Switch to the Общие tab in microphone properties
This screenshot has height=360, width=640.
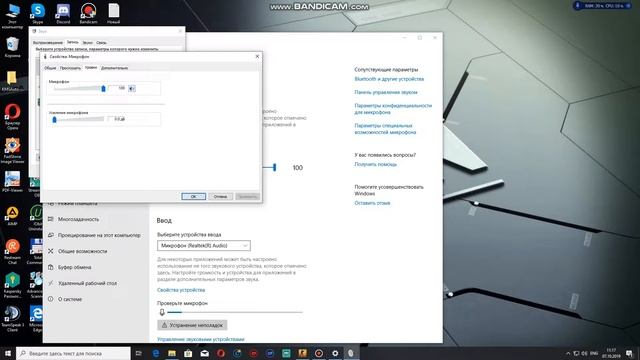tap(50, 68)
